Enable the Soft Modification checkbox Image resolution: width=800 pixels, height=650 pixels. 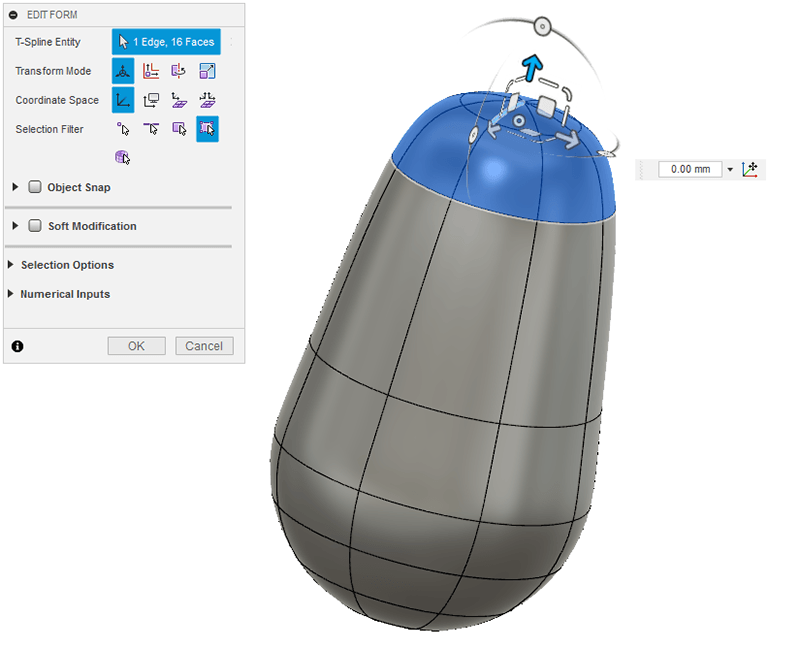pyautogui.click(x=35, y=226)
